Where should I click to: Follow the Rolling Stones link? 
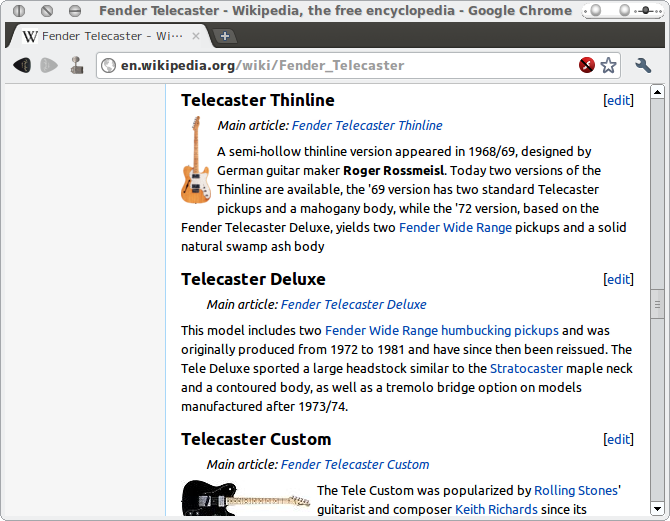coord(576,491)
